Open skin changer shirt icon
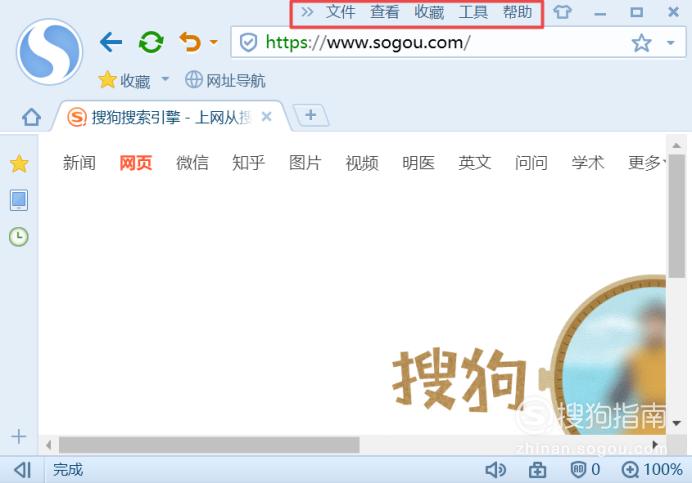692x483 pixels. tap(562, 12)
